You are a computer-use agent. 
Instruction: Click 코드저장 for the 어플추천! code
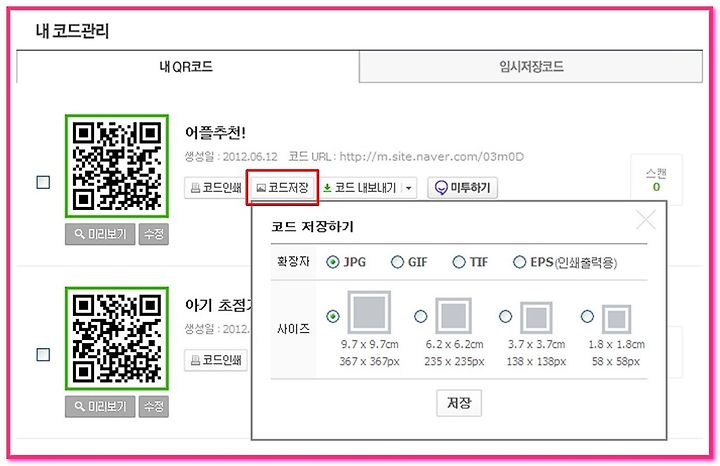pos(282,187)
